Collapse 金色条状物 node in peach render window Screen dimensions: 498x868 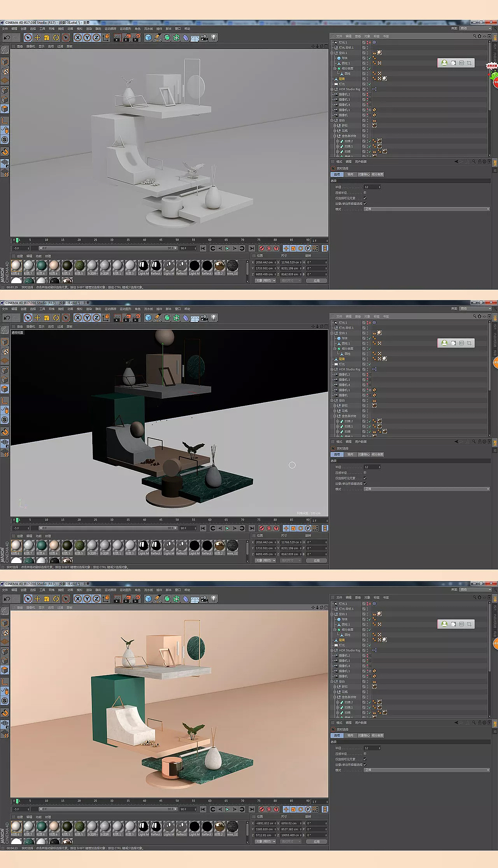point(335,697)
